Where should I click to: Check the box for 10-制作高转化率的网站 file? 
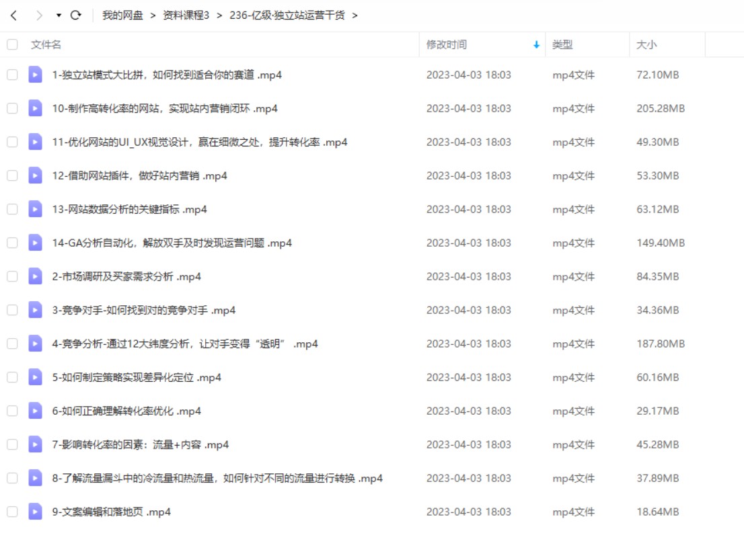[12, 109]
